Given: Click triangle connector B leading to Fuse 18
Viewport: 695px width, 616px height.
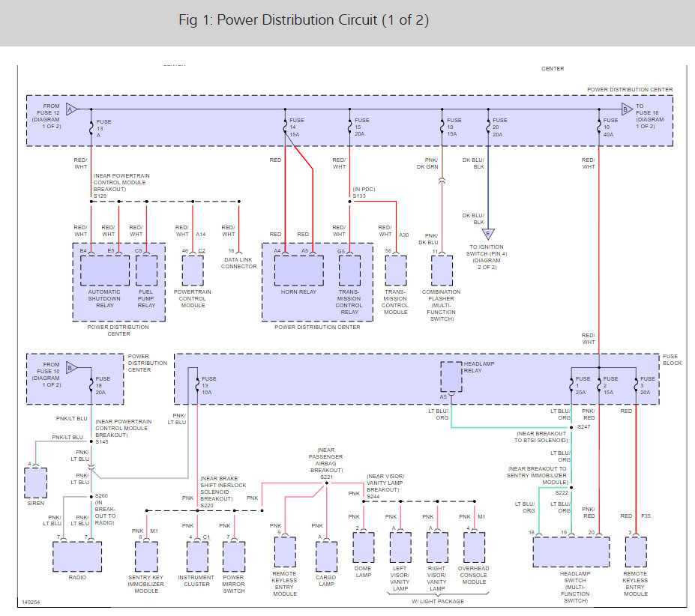Looking at the screenshot, I should (x=627, y=109).
